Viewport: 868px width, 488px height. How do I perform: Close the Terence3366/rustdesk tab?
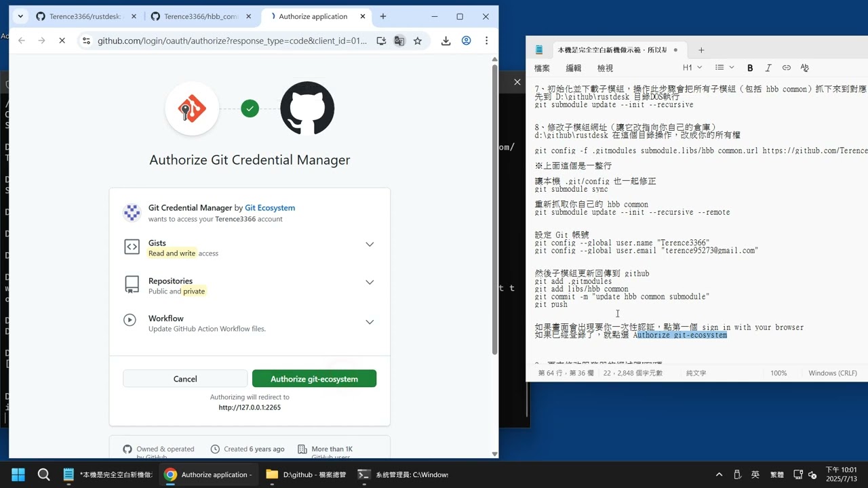(x=132, y=16)
